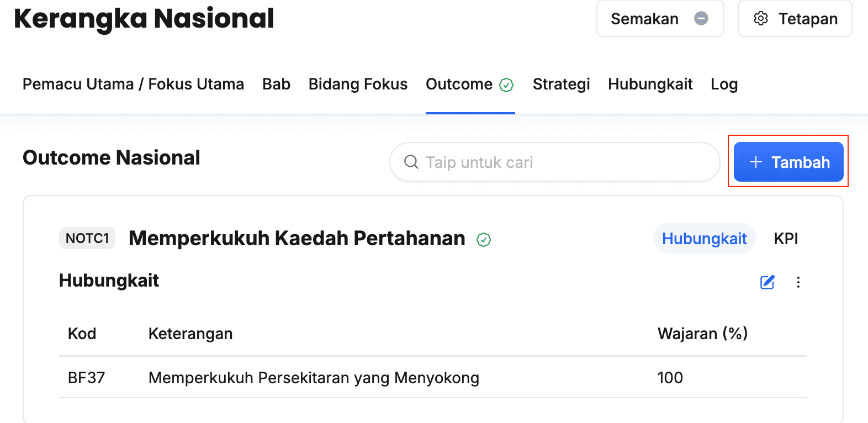View the Log tab
Image resolution: width=868 pixels, height=423 pixels.
724,84
